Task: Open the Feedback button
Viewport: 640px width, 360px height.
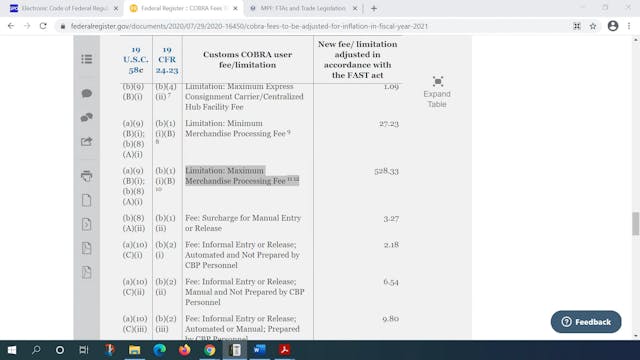Action: [586, 322]
